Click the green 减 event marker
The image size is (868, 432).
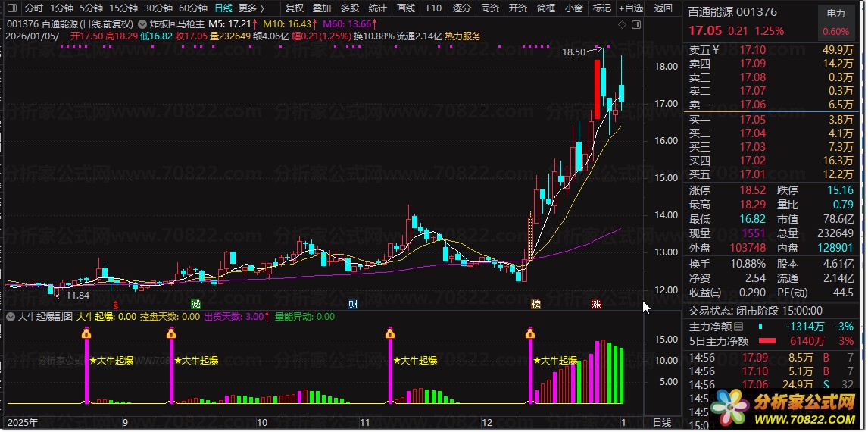(195, 304)
